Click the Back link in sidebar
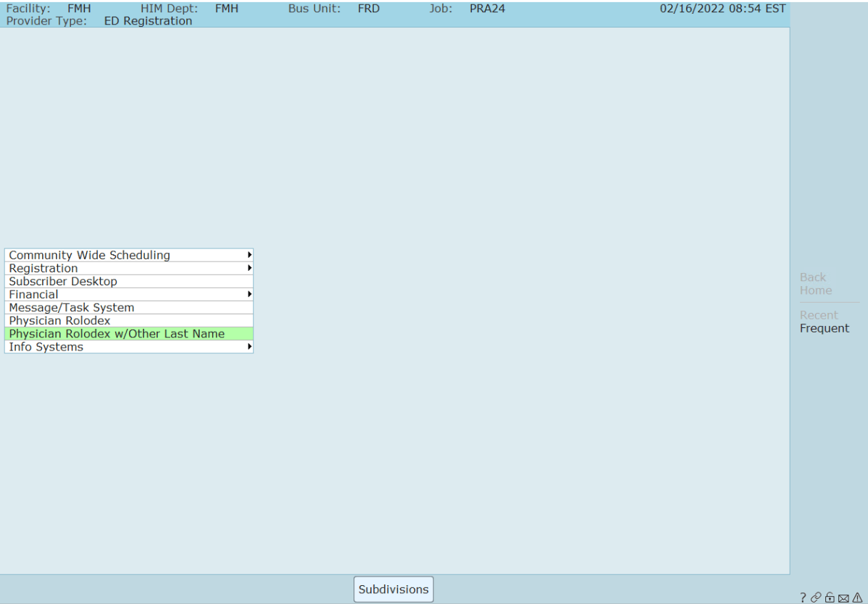The width and height of the screenshot is (868, 604). (813, 277)
